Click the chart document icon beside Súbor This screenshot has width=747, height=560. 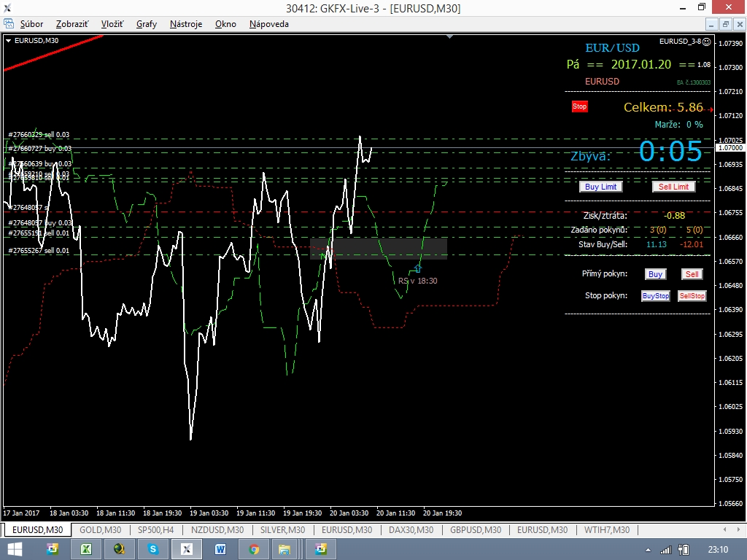coord(9,24)
